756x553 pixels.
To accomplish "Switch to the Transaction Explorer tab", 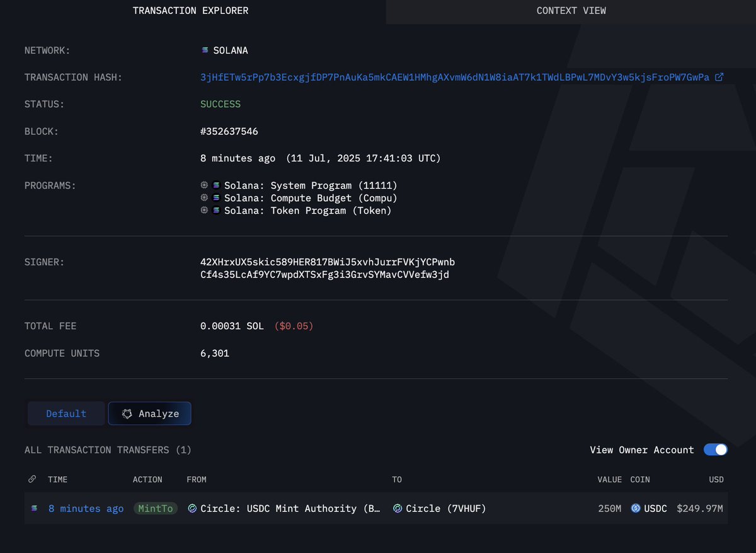I will (x=190, y=11).
